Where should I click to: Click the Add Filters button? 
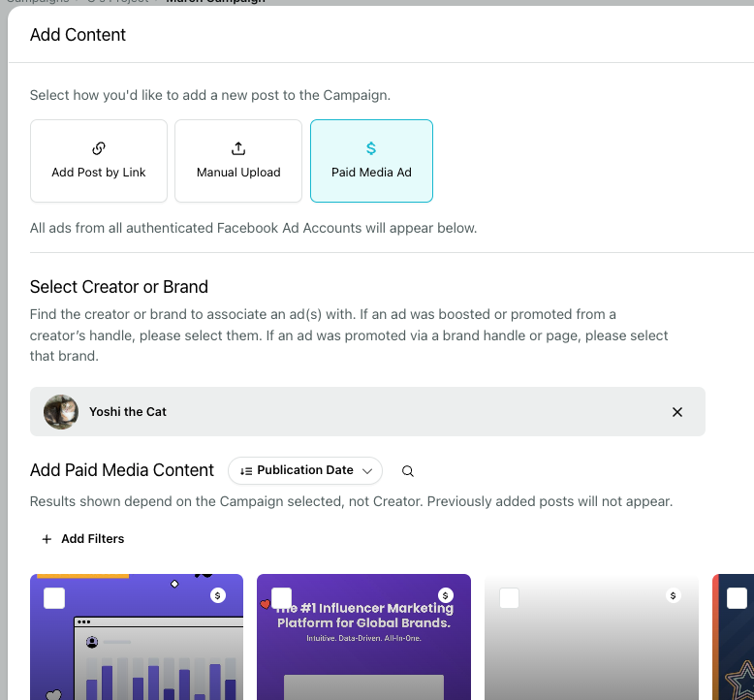pos(83,539)
